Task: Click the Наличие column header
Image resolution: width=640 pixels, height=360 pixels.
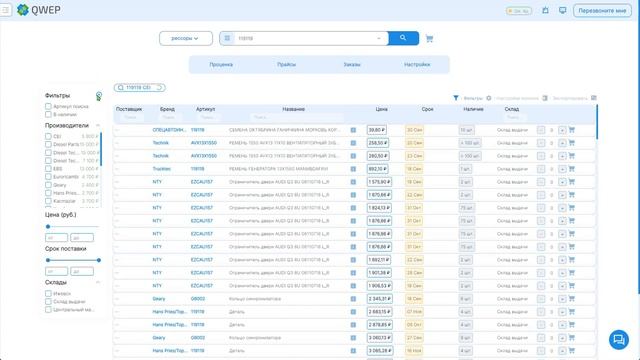Action: click(473, 109)
